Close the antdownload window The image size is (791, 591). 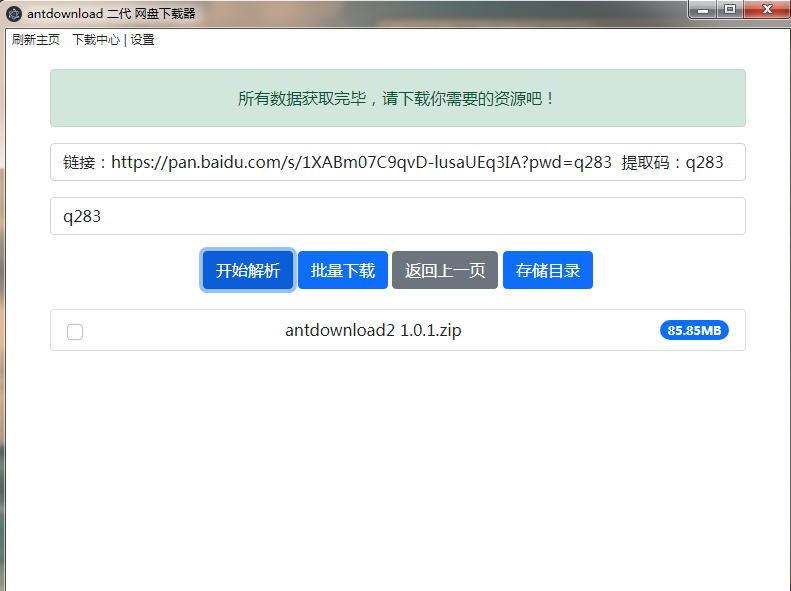pos(767,10)
